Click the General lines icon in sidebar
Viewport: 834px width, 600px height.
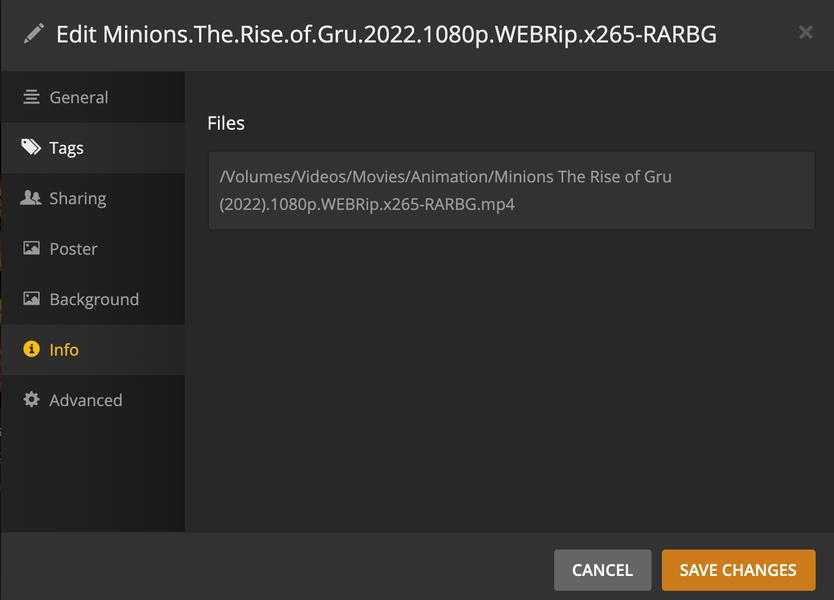(31, 97)
